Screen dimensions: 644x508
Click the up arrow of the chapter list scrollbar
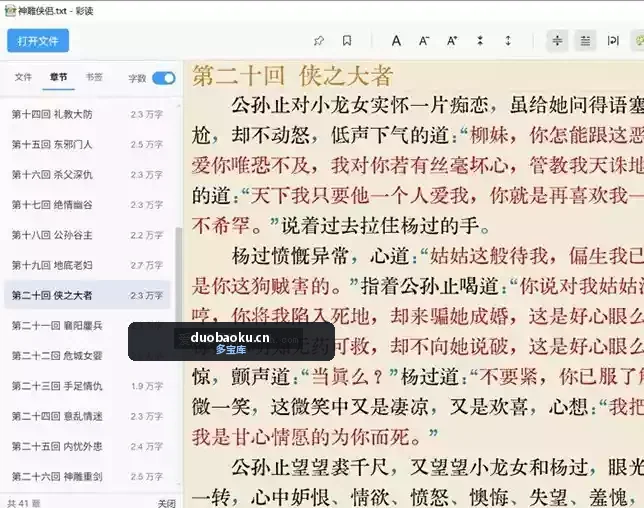[x=178, y=106]
